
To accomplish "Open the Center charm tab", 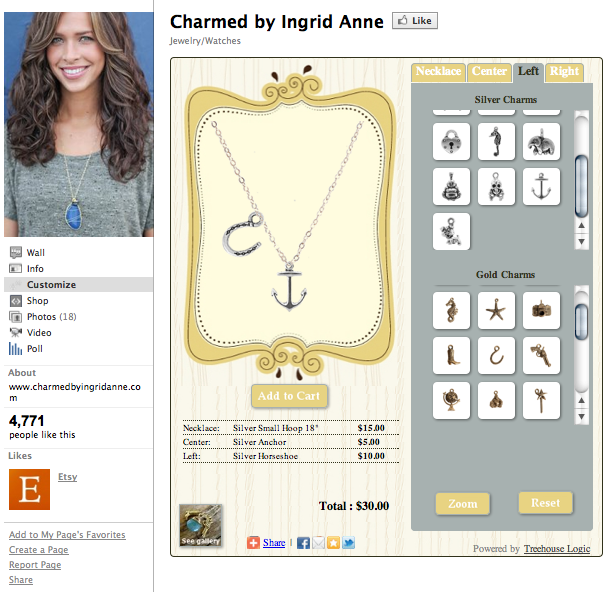I will click(x=489, y=72).
